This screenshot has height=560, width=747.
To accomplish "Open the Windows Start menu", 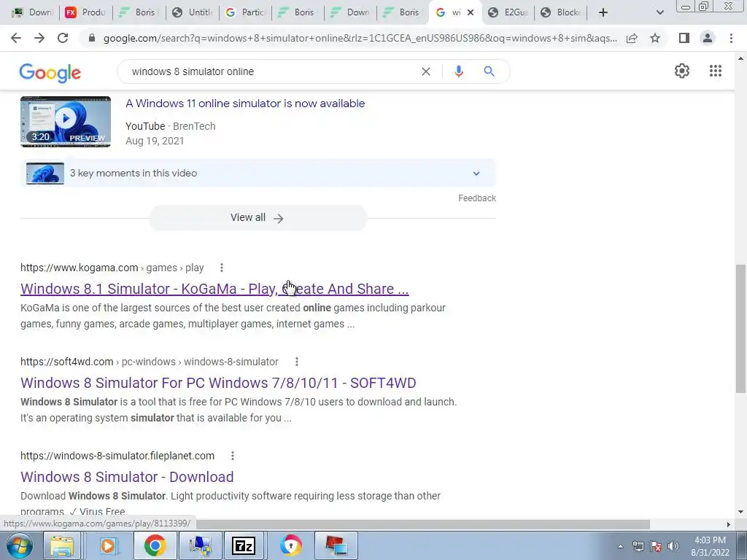I will point(20,545).
